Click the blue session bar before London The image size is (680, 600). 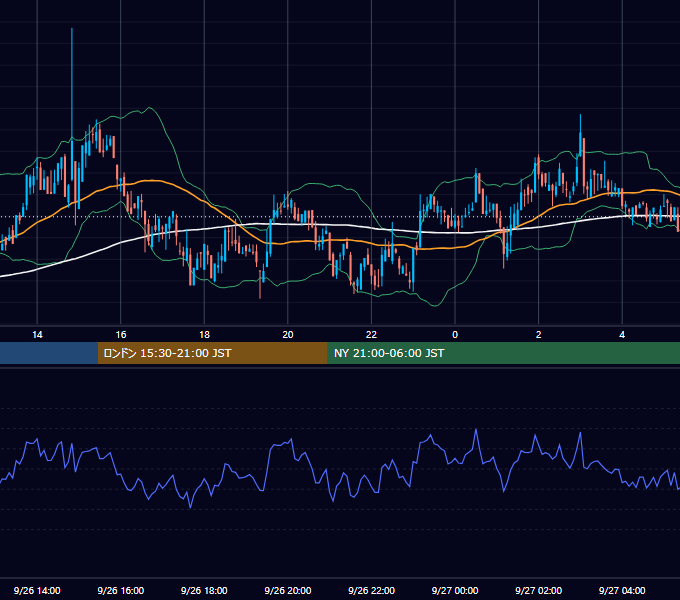(x=49, y=353)
